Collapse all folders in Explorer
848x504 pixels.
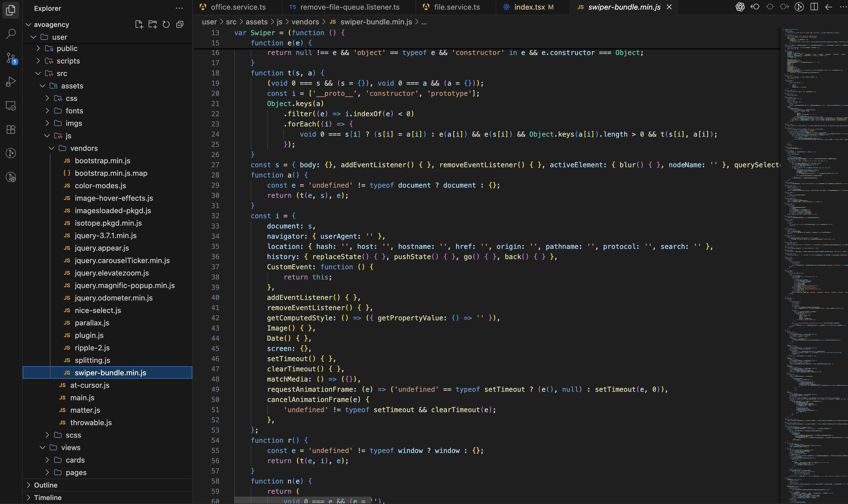point(180,24)
